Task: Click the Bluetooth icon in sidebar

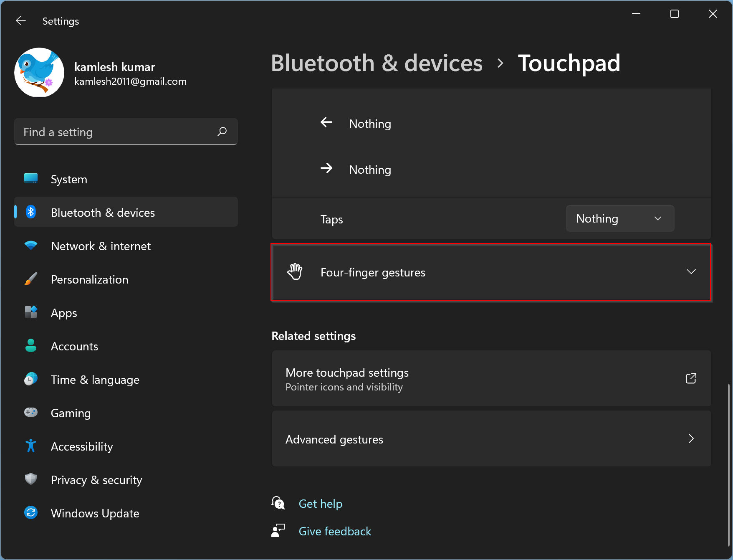Action: click(x=31, y=212)
